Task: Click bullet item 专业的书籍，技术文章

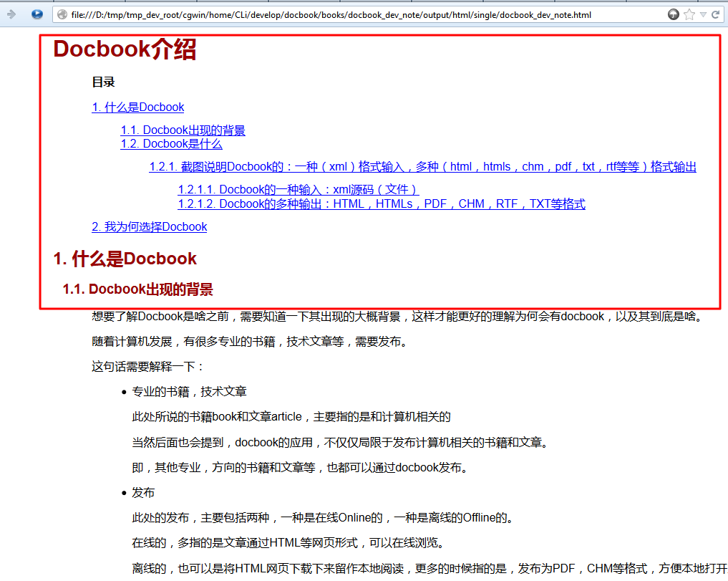Action: [189, 392]
